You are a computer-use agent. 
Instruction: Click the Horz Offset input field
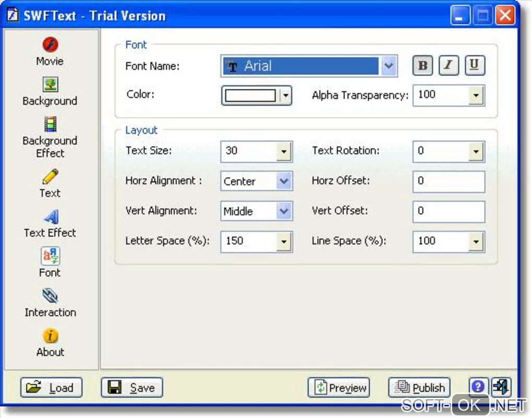449,181
